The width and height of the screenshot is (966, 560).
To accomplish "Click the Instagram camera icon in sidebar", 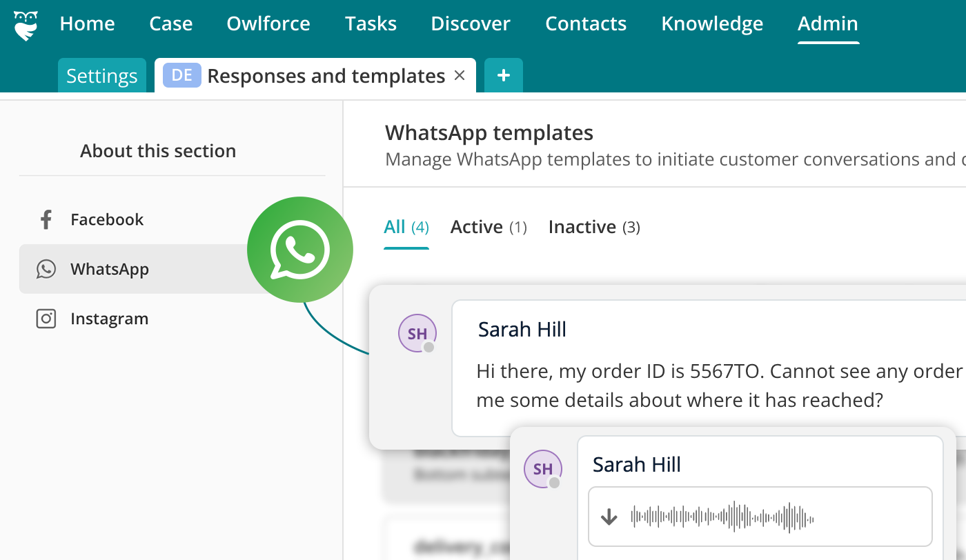I will (46, 319).
